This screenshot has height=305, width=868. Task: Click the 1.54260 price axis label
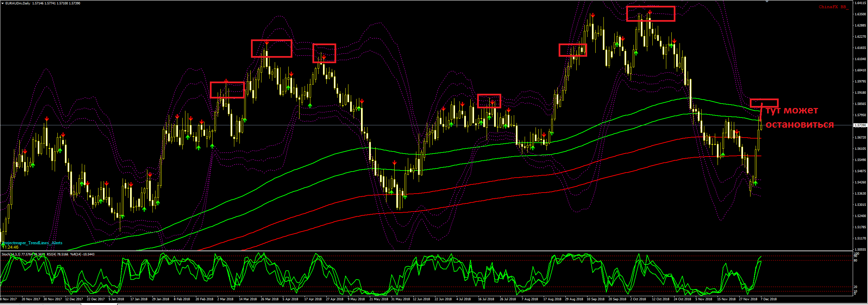(860, 182)
